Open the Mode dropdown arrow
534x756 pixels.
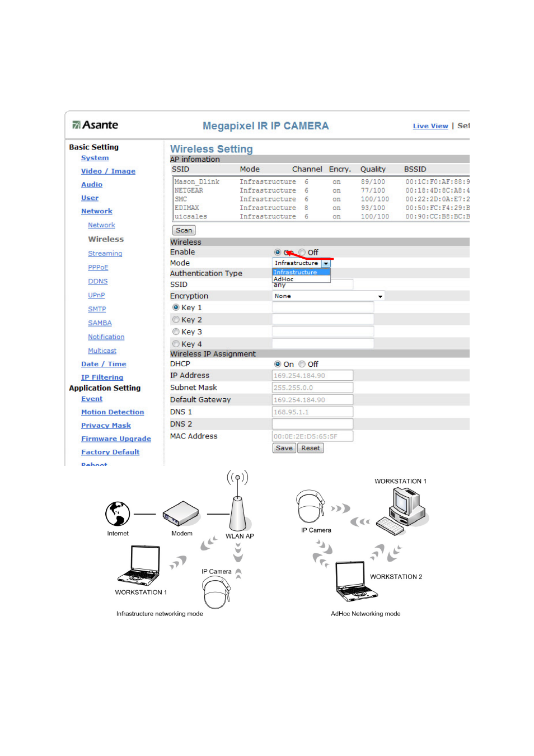pos(326,263)
